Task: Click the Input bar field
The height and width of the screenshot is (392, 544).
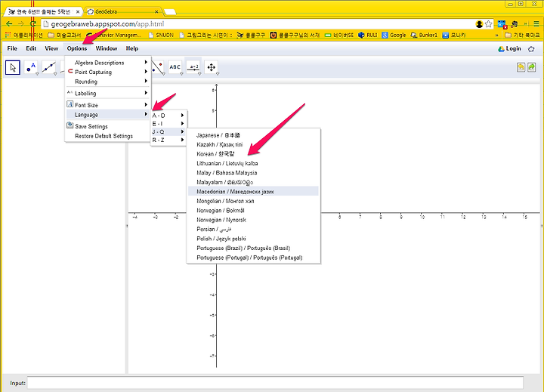Action: (x=275, y=383)
